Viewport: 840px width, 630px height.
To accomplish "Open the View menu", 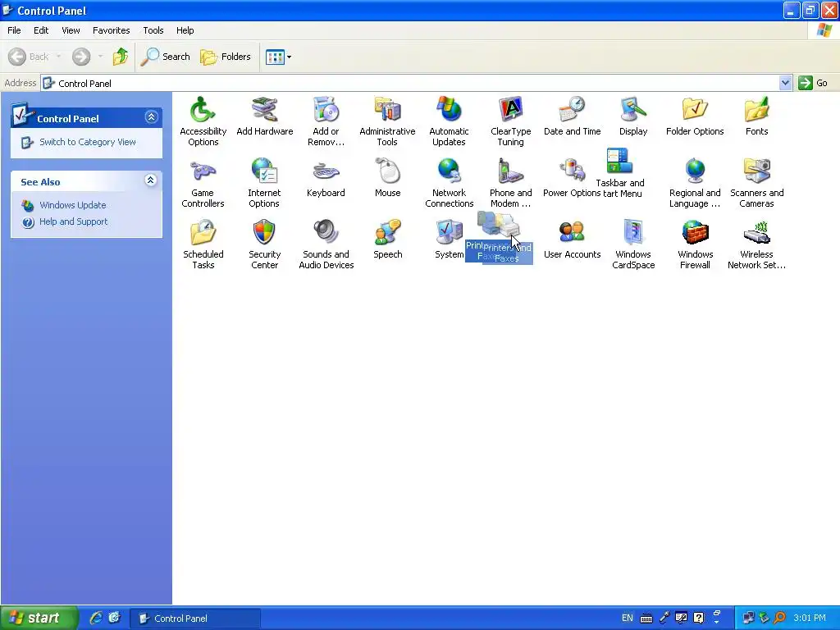I will click(x=71, y=30).
